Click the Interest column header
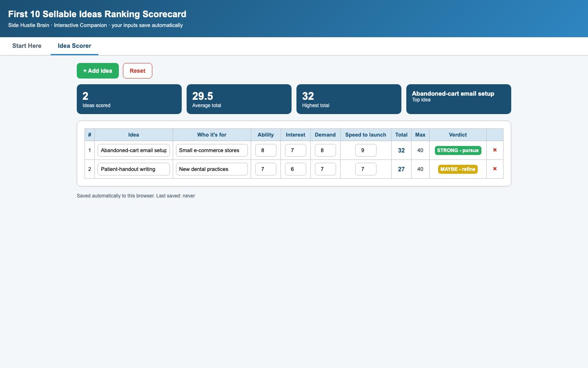588x368 pixels. pyautogui.click(x=296, y=135)
